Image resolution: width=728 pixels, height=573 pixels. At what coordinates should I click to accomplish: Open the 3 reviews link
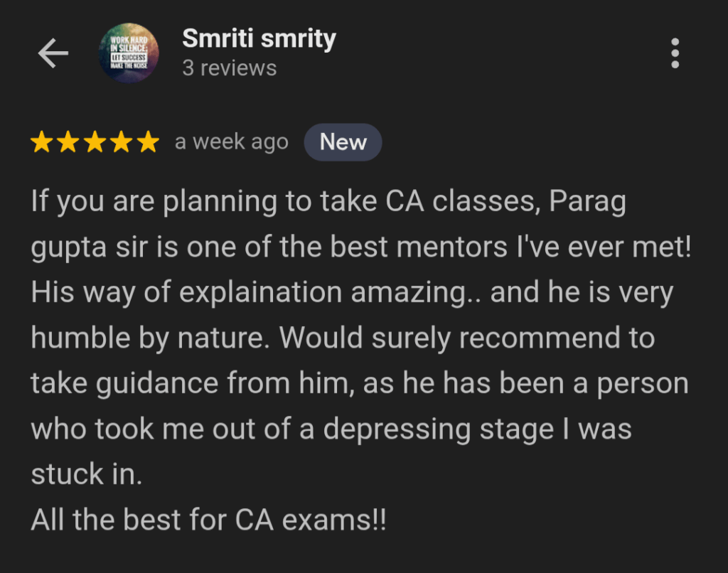point(229,68)
